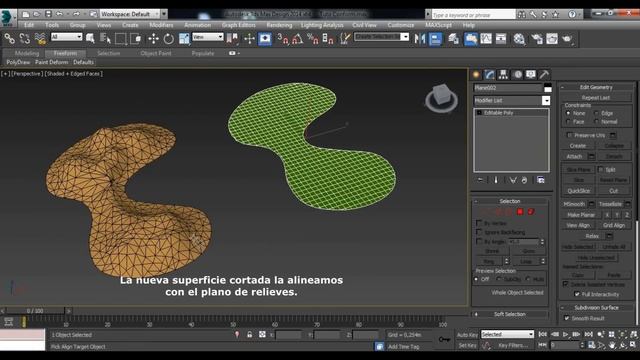Select the Link tool in main toolbar

coord(9,39)
